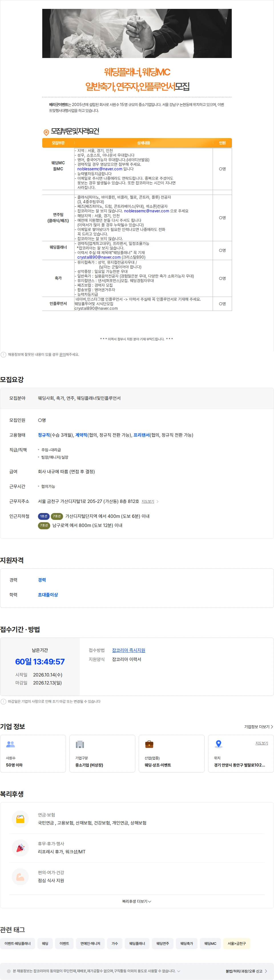The width and height of the screenshot is (274, 980).
Task: Click the 7호선 badge beside 가산디지털단지역
Action: click(57, 516)
